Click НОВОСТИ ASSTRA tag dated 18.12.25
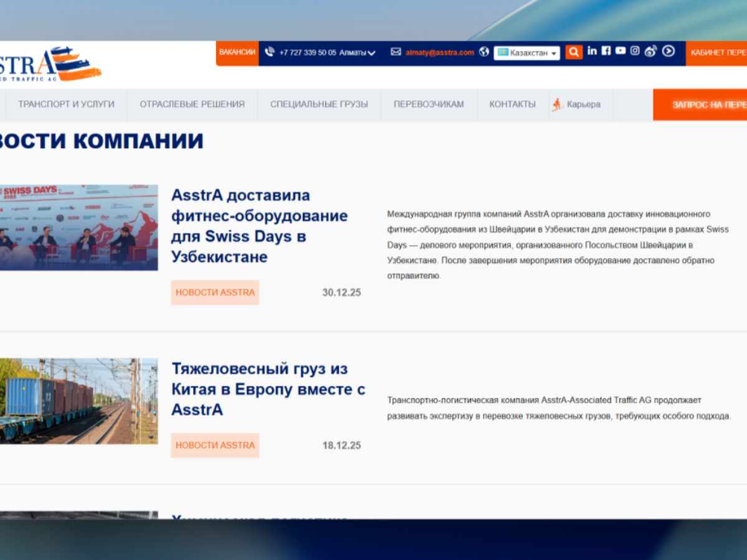The height and width of the screenshot is (560, 747). pyautogui.click(x=215, y=446)
